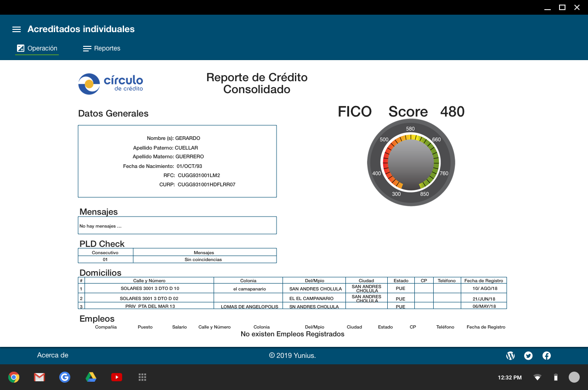Launch Chrome from the shelf
The image size is (588, 390).
pyautogui.click(x=14, y=377)
